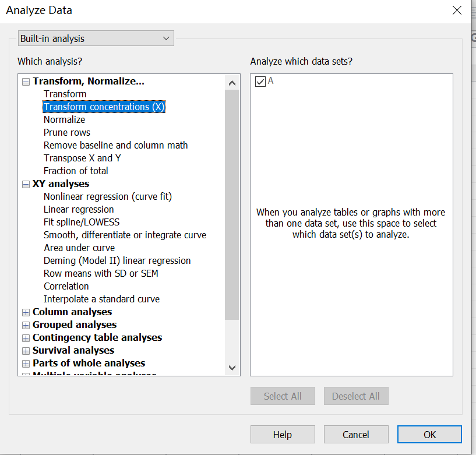Image resolution: width=476 pixels, height=455 pixels.
Task: Expand Contingency table analyses section
Action: point(26,338)
